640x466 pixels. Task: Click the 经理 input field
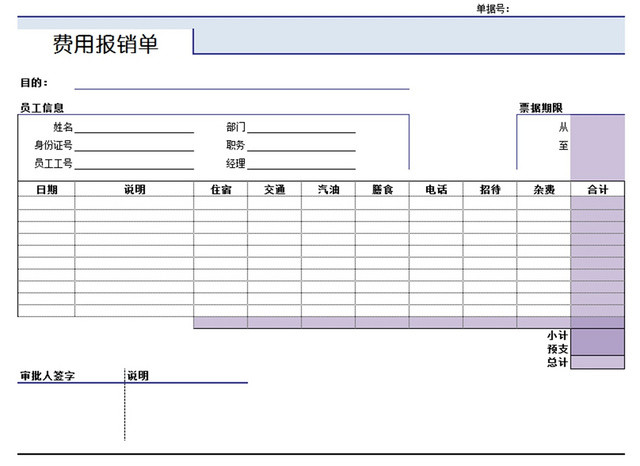coord(301,164)
